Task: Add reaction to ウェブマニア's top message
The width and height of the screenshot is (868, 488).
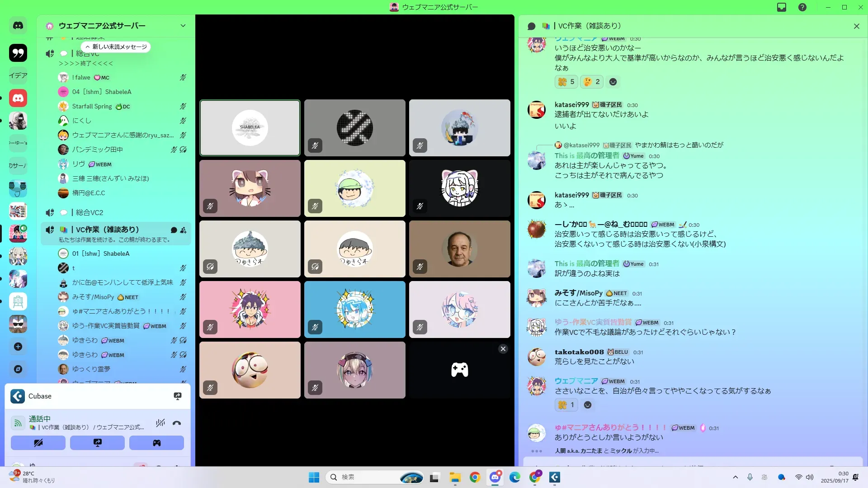Action: click(x=613, y=82)
